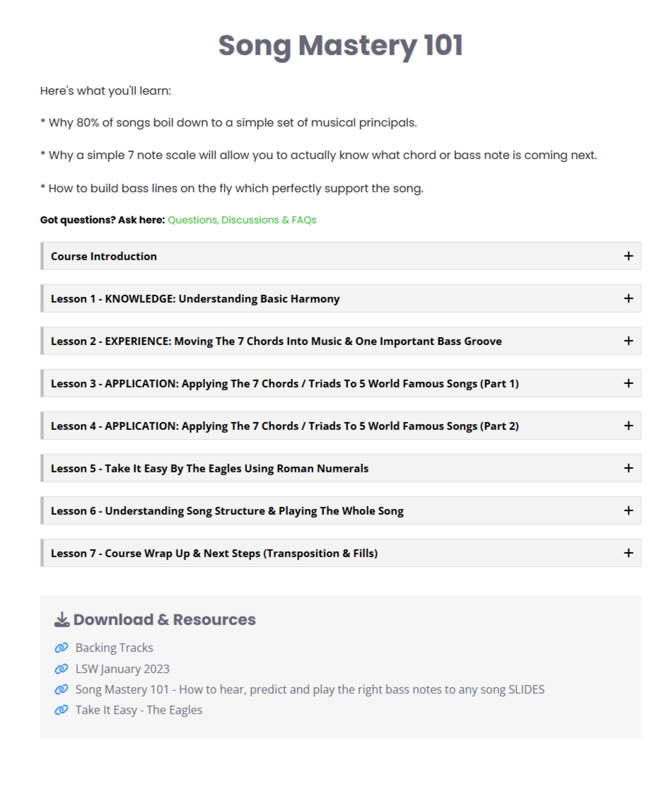Expand the Course Introduction section
672x787 pixels.
coord(340,256)
